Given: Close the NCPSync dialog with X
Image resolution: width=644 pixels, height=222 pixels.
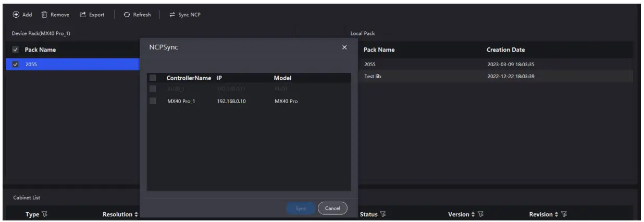Looking at the screenshot, I should tap(344, 47).
